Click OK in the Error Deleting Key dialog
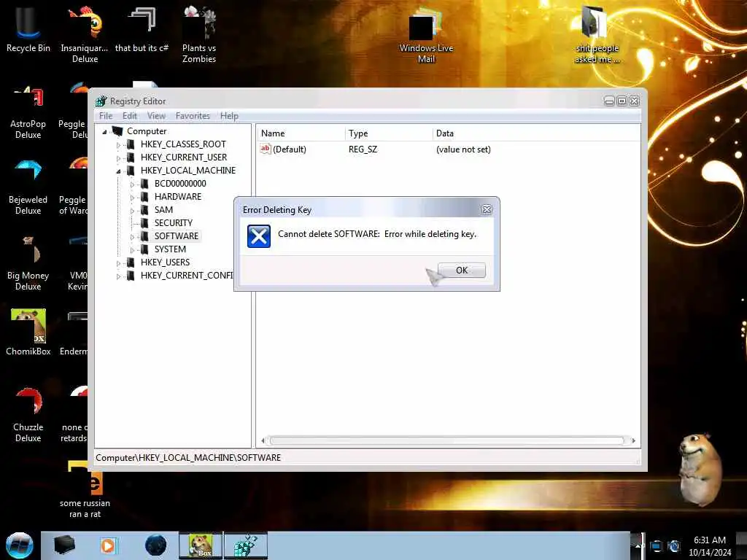 pos(461,270)
